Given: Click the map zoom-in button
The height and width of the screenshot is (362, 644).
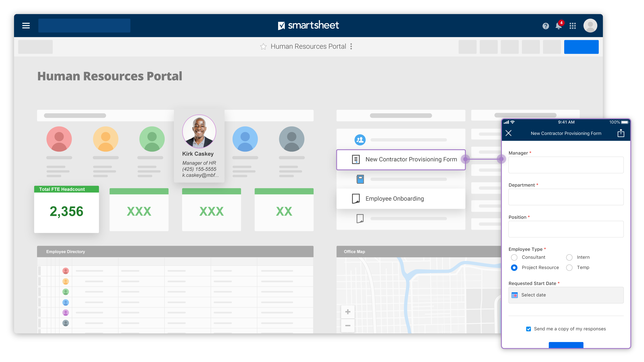Looking at the screenshot, I should 348,312.
